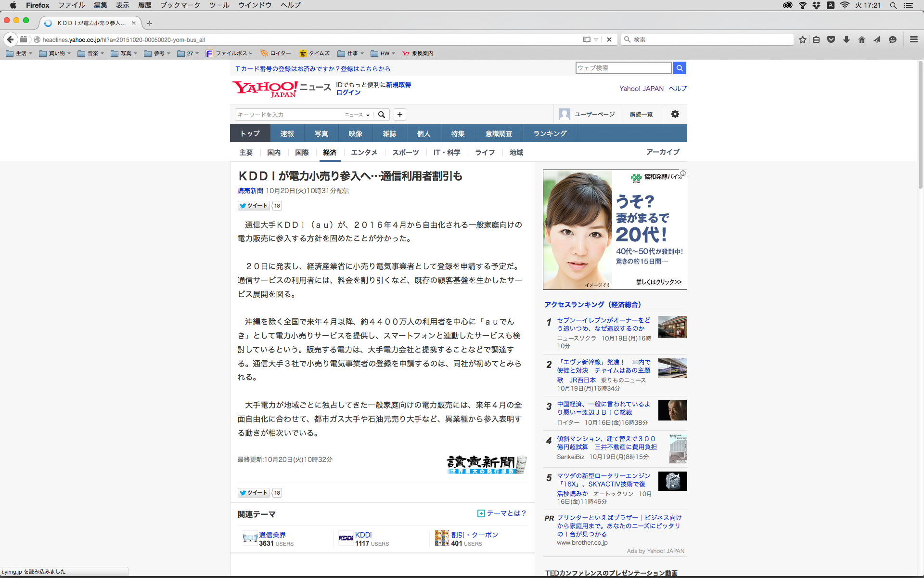Expand the 生活 bookmarks folder

19,53
